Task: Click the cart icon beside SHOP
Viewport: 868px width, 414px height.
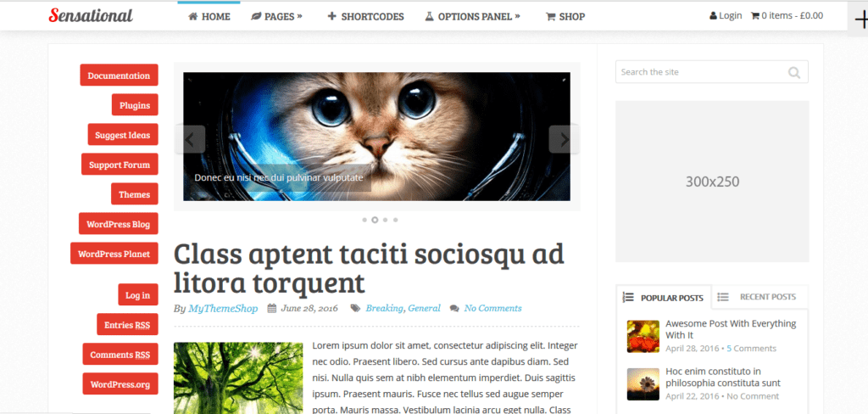Action: [550, 17]
